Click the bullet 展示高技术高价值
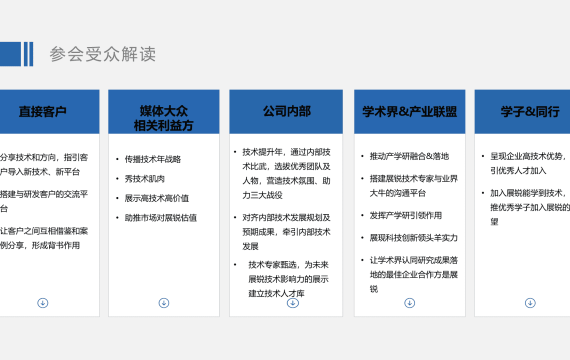The image size is (570, 360). point(157,198)
